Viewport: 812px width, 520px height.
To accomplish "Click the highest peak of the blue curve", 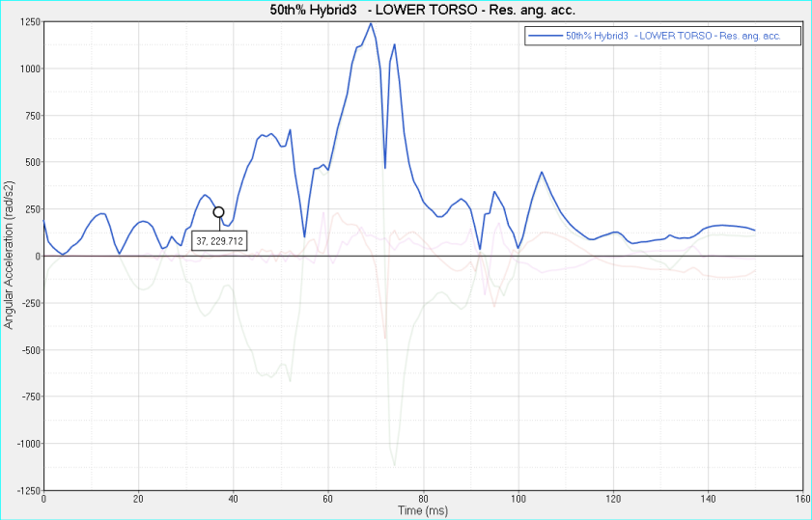I will (x=371, y=24).
